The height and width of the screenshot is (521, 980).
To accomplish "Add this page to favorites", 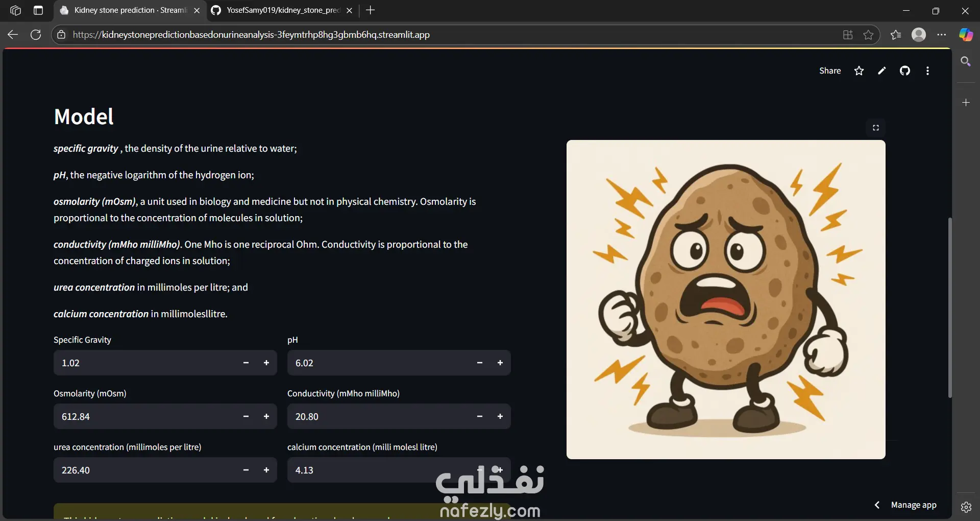I will pyautogui.click(x=868, y=35).
